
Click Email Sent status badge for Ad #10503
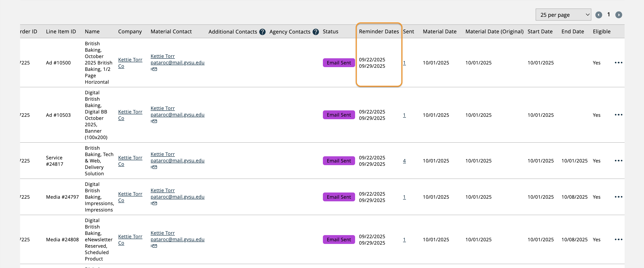point(339,115)
